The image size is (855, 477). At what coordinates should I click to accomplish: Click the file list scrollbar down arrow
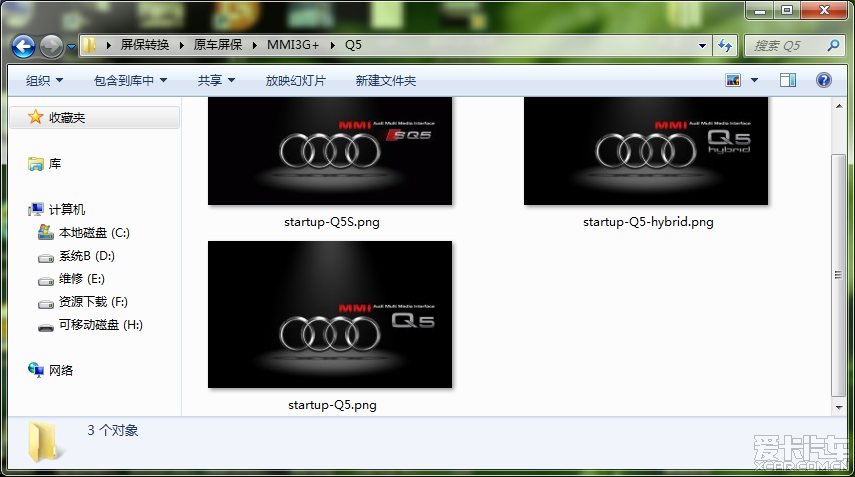[839, 407]
